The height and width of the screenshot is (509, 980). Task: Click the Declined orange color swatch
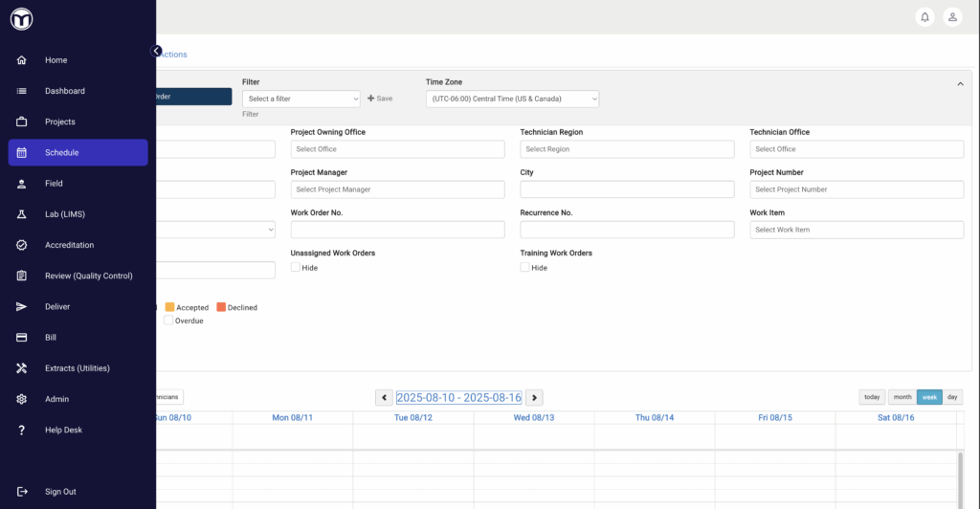220,307
